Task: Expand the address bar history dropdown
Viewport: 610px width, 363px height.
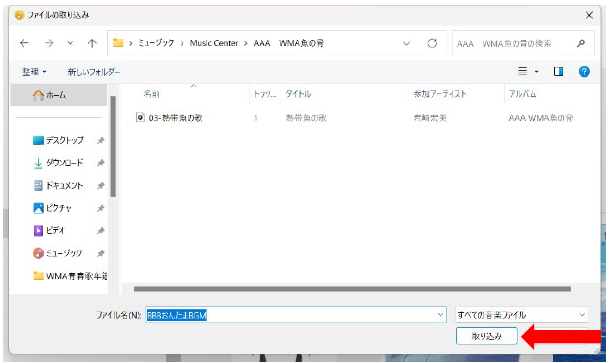Action: click(x=406, y=43)
